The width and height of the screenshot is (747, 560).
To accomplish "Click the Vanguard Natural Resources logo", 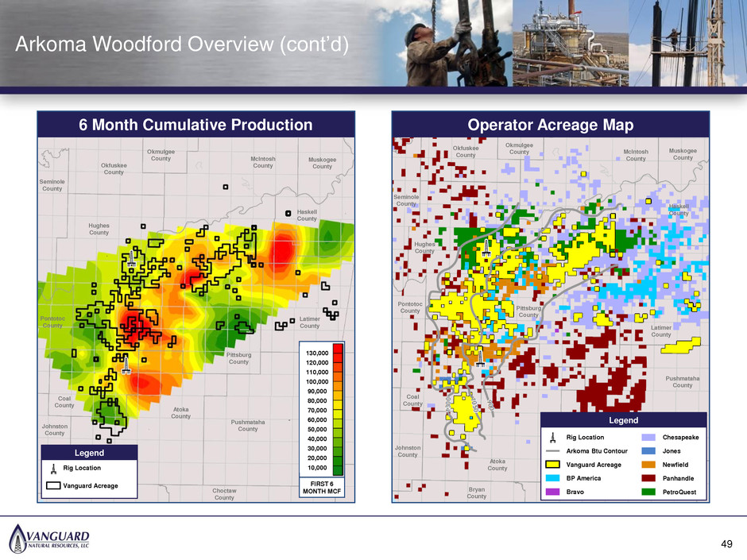I will (49, 536).
